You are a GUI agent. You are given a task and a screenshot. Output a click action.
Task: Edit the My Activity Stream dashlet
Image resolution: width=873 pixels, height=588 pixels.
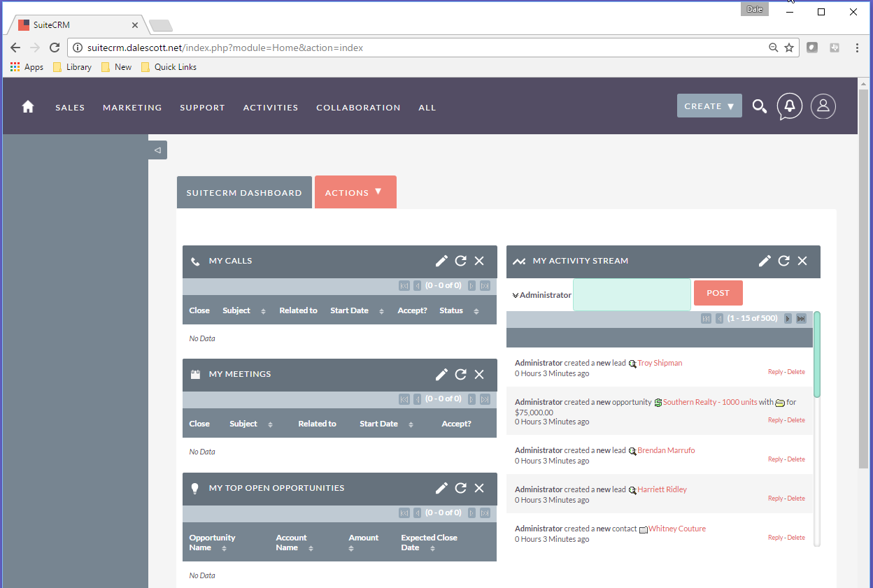click(x=765, y=261)
